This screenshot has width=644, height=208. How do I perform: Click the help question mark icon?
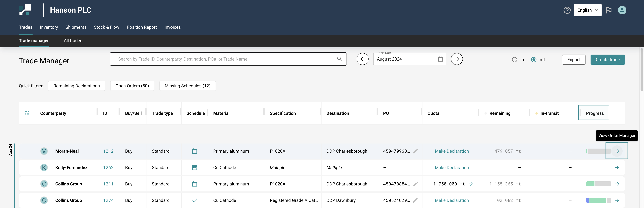567,10
